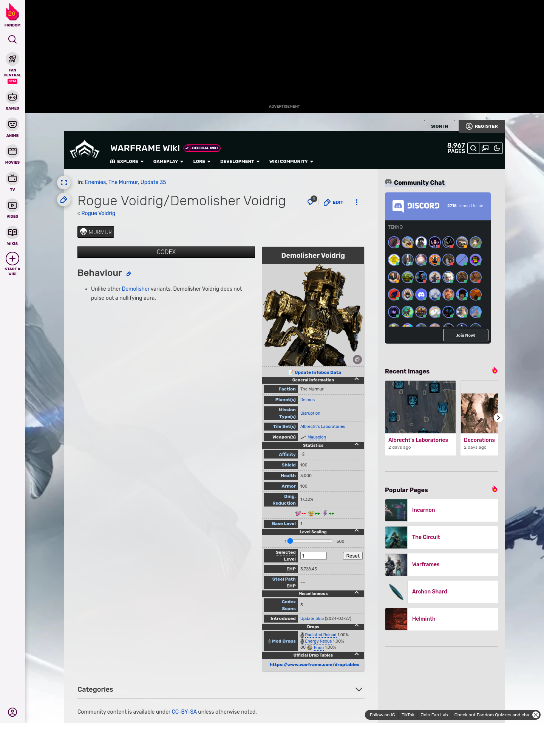This screenshot has width=544, height=756.
Task: Open the Enemies category link
Action: 95,182
